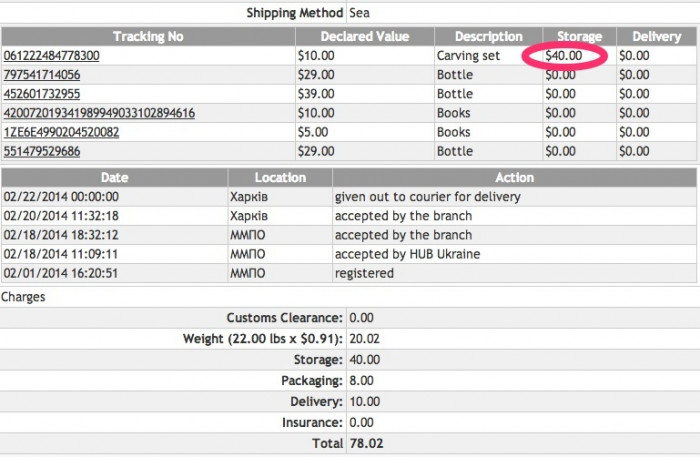The height and width of the screenshot is (457, 700).
Task: Open tracking link 452601732955
Action: tap(42, 94)
